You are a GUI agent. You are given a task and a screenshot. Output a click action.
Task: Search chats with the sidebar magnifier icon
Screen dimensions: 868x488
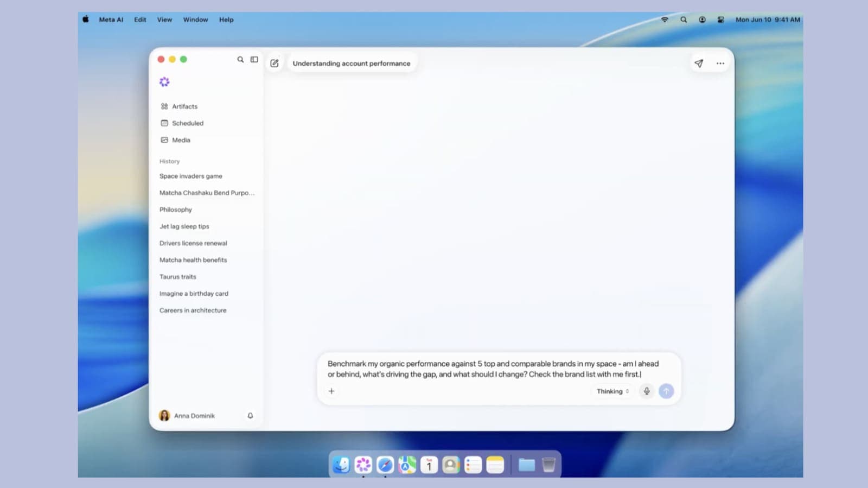pos(240,60)
